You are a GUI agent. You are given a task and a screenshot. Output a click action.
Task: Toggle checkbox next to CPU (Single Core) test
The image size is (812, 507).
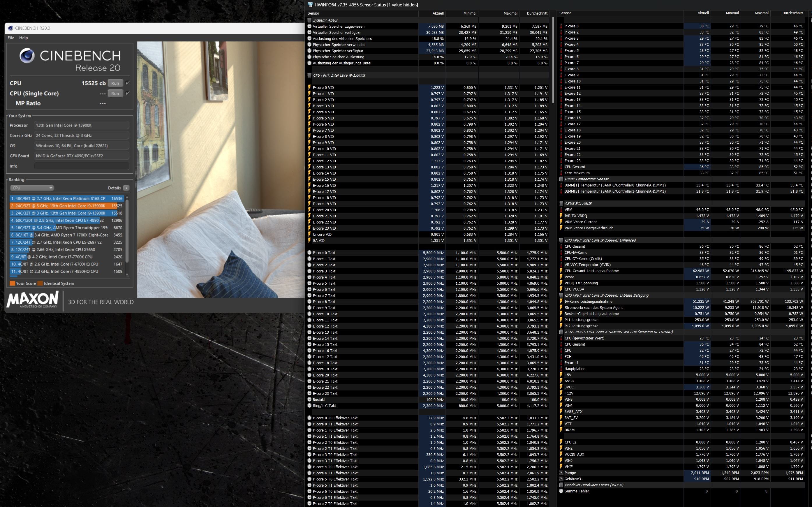click(x=127, y=93)
